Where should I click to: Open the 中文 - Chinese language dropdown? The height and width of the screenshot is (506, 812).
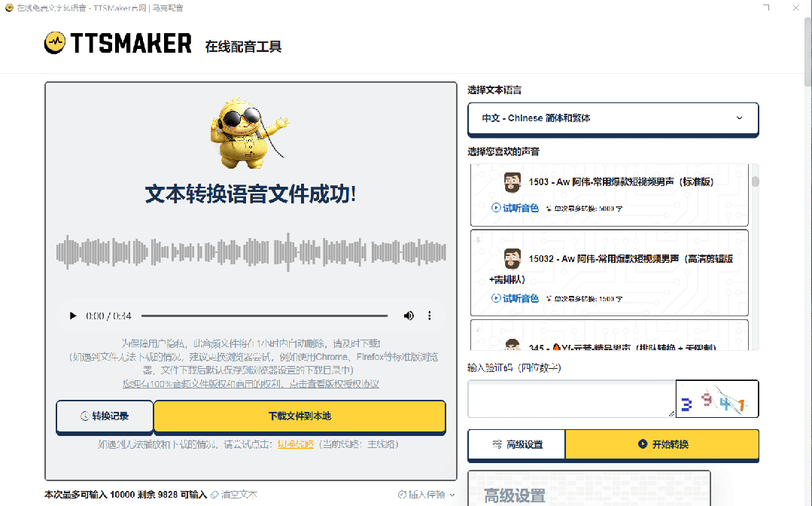[613, 118]
